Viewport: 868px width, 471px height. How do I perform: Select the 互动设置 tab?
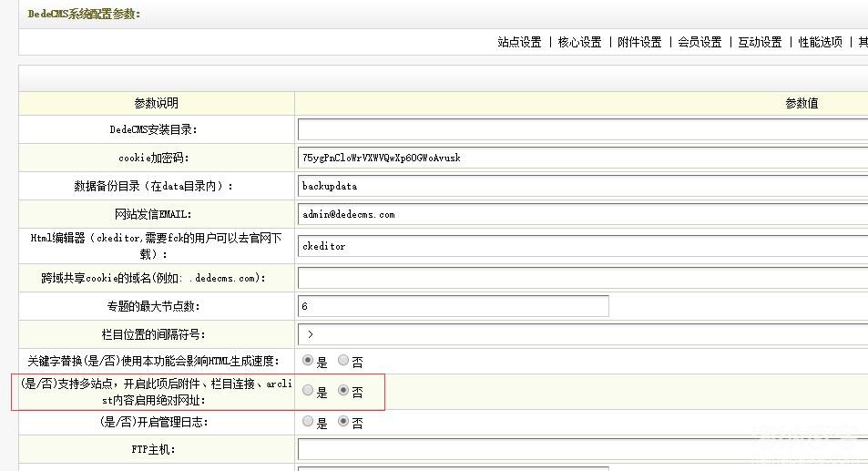pyautogui.click(x=760, y=42)
